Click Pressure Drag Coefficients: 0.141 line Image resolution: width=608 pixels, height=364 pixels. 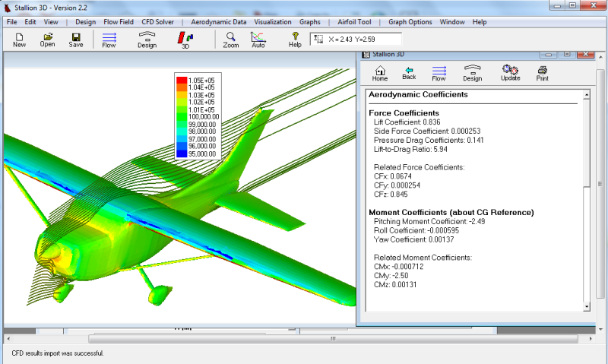point(429,140)
